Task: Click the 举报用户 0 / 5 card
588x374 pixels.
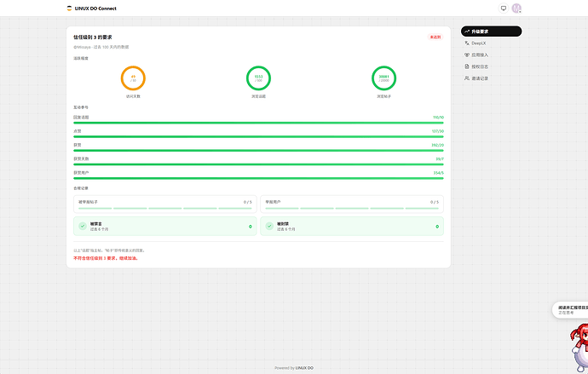Action: pos(352,204)
